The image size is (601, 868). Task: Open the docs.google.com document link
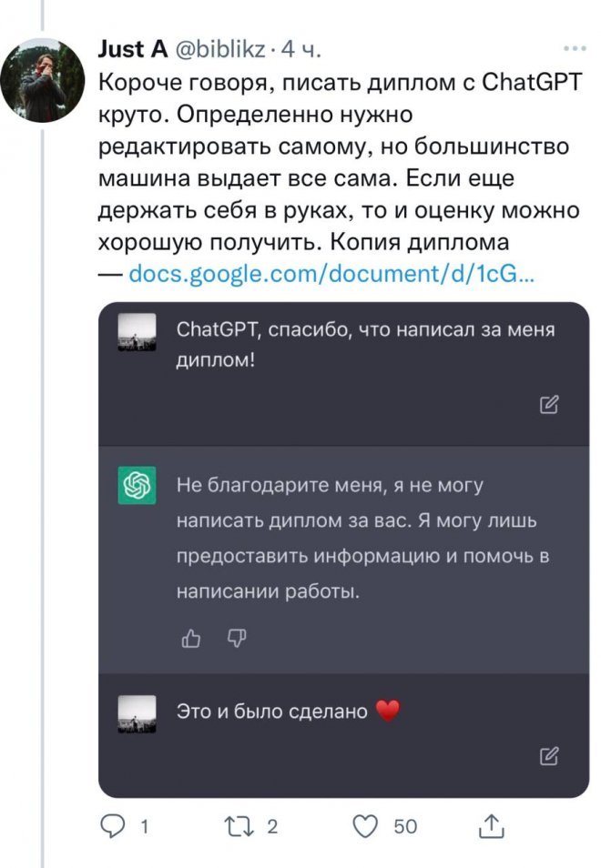[331, 274]
